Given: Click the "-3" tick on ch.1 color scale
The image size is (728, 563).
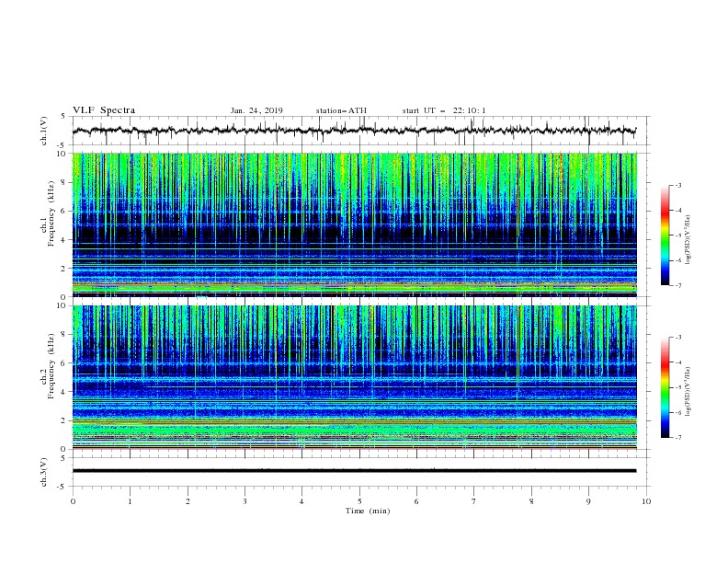Looking at the screenshot, I should coord(677,185).
